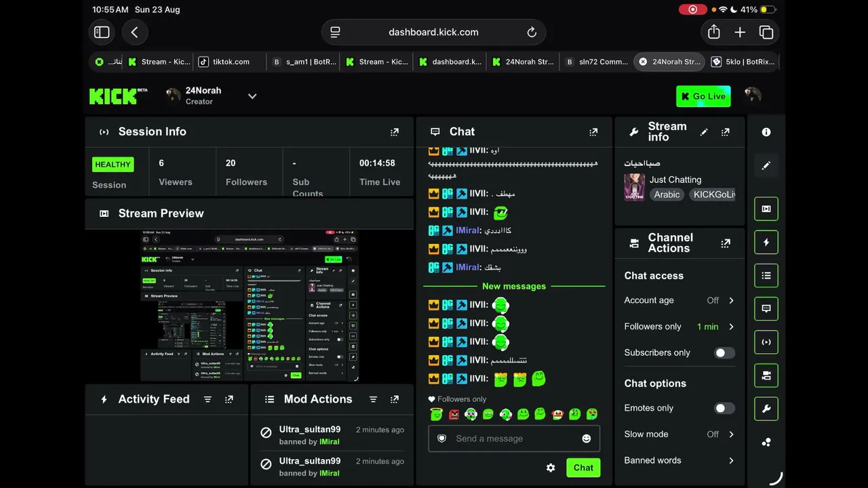This screenshot has width=868, height=488.
Task: Open Account age setting chevron
Action: pyautogui.click(x=731, y=300)
